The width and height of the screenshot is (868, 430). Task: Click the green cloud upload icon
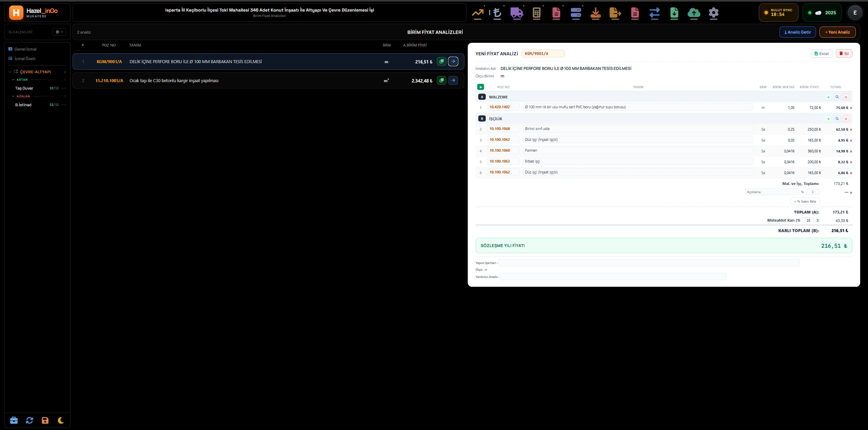[694, 13]
